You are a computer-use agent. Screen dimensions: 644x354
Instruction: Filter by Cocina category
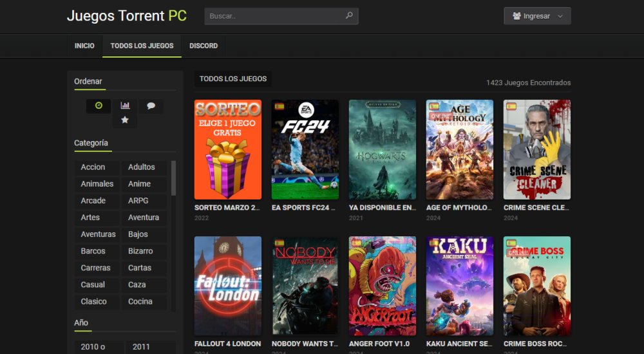(144, 302)
